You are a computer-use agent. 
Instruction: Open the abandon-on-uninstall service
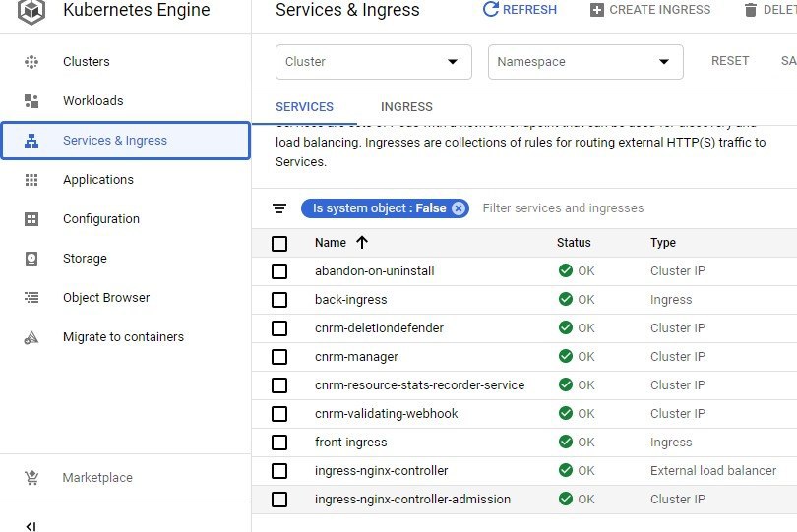coord(375,270)
